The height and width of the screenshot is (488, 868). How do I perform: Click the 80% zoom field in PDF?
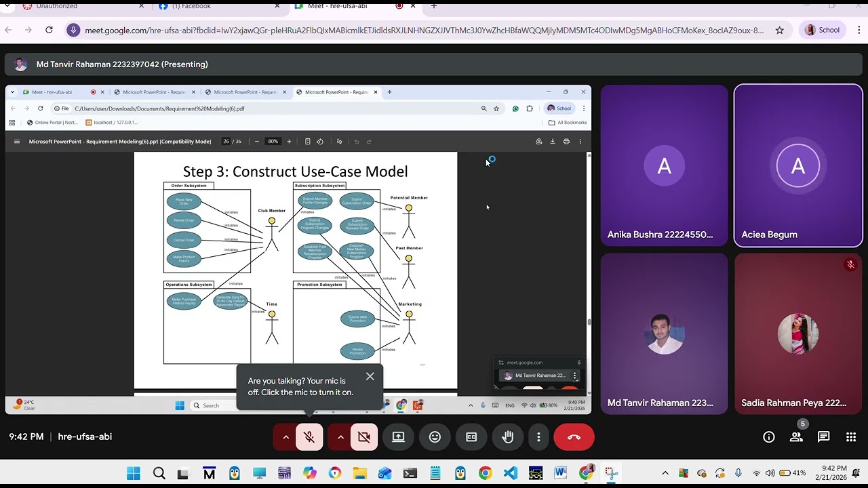273,142
